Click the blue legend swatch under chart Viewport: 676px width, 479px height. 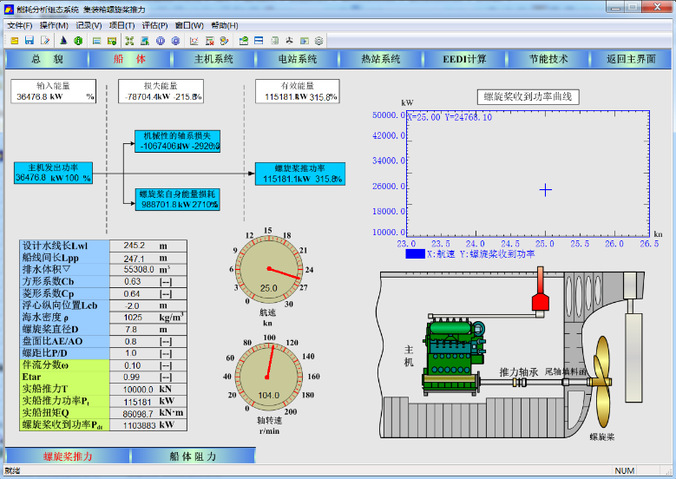(416, 254)
